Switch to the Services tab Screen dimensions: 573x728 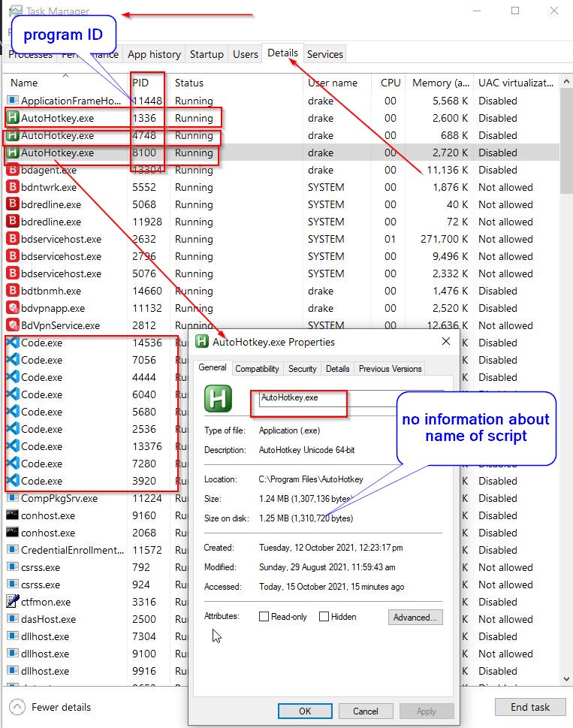point(325,54)
